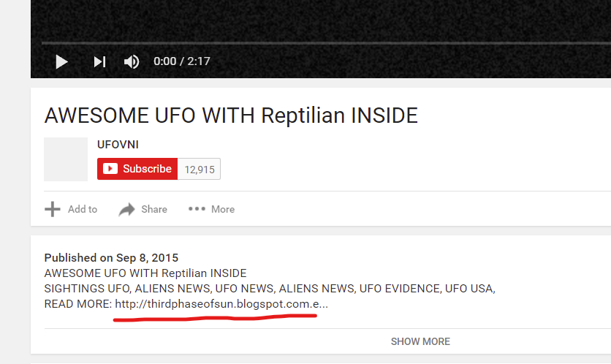This screenshot has width=611, height=364.
Task: Click the 0:00 / 2:17 time display
Action: (182, 61)
